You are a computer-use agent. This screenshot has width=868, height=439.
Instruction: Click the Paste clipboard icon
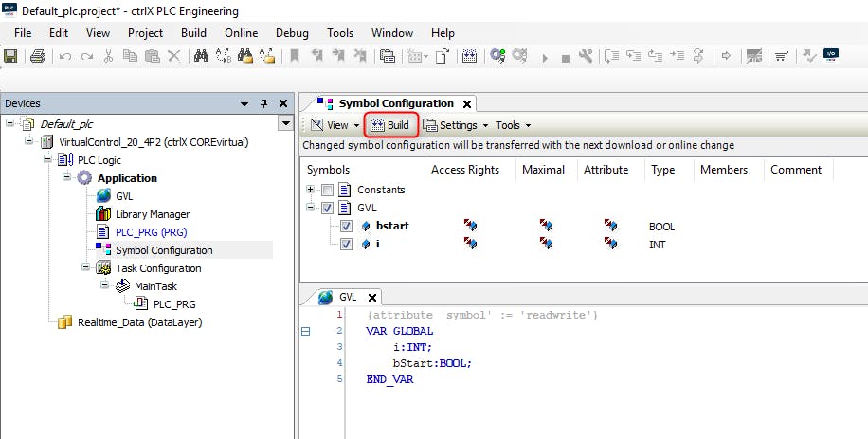pos(152,56)
